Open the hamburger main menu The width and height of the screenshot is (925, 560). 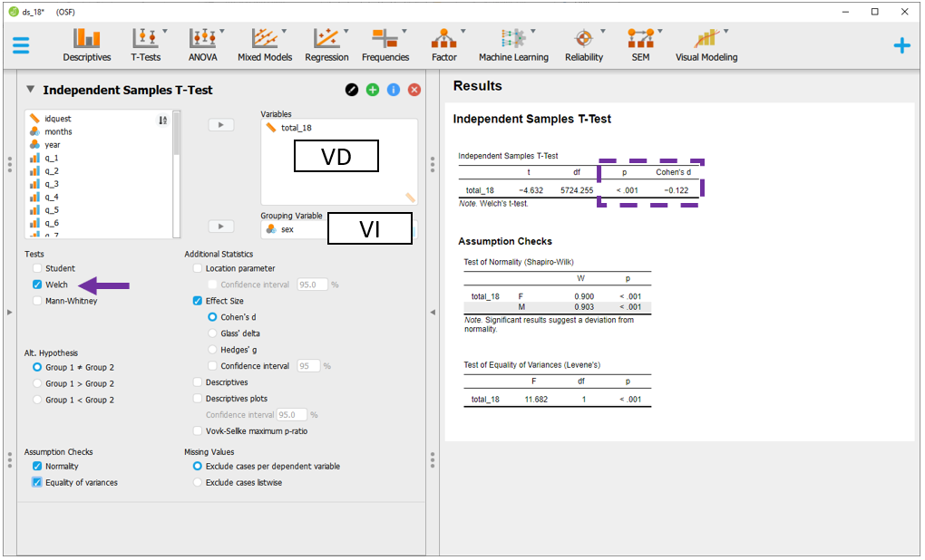point(20,44)
